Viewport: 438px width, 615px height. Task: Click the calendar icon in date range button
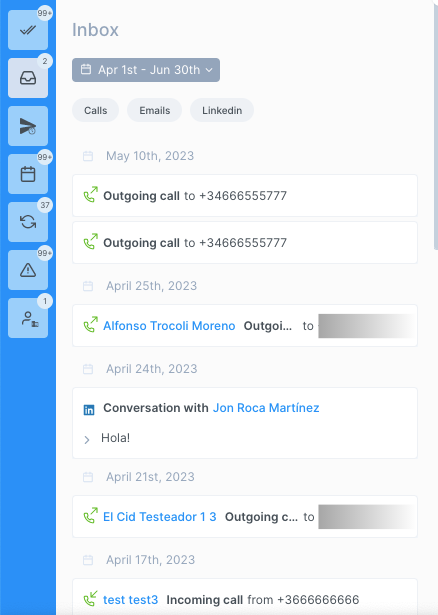tap(86, 69)
